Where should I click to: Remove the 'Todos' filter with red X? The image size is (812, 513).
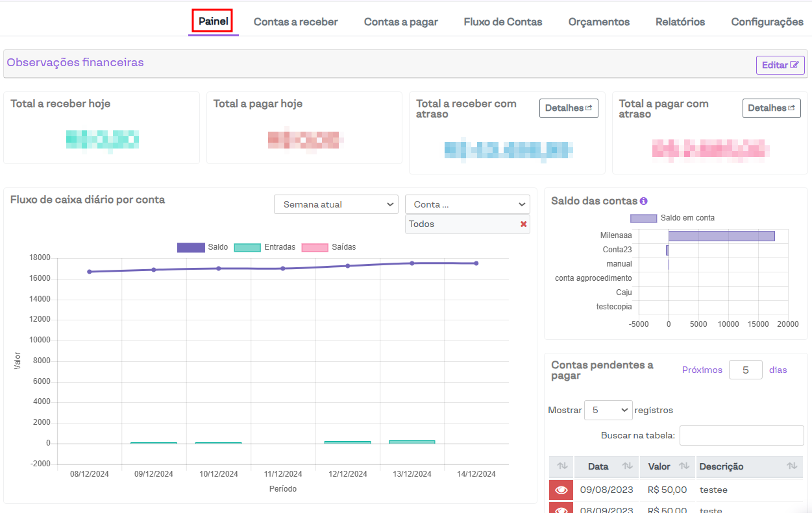coord(523,224)
